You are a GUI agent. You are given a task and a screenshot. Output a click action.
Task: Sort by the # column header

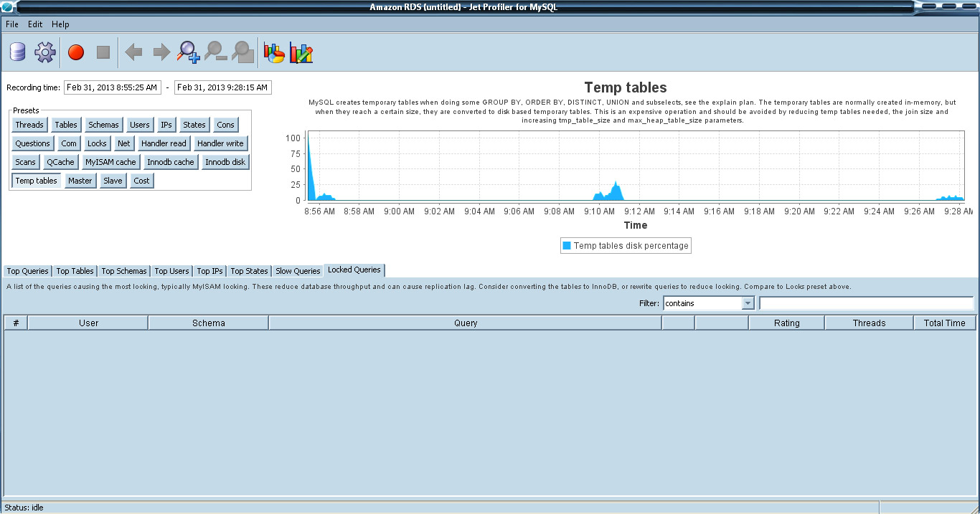click(x=16, y=323)
